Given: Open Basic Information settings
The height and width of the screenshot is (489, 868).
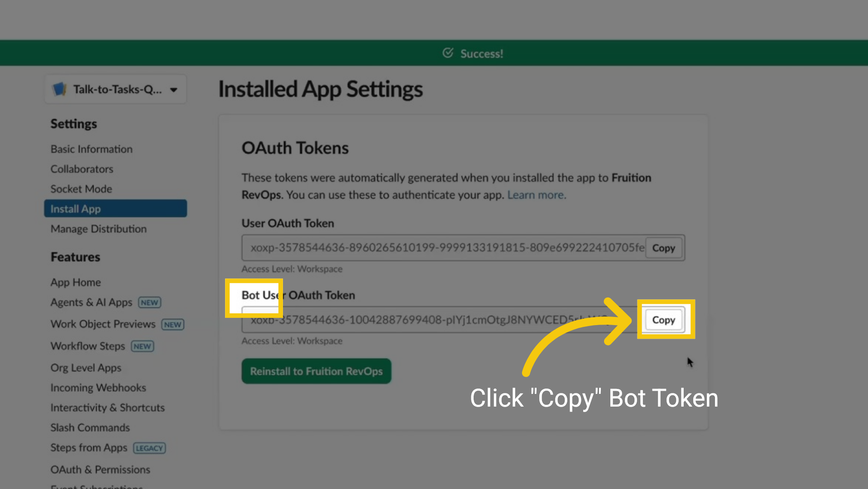Looking at the screenshot, I should pyautogui.click(x=91, y=149).
